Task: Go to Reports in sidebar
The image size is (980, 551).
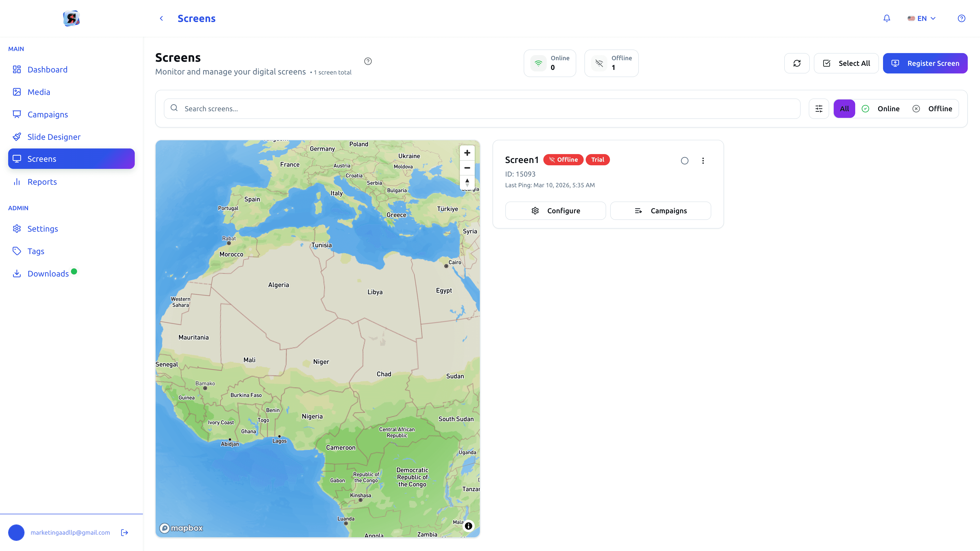Action: 42,182
